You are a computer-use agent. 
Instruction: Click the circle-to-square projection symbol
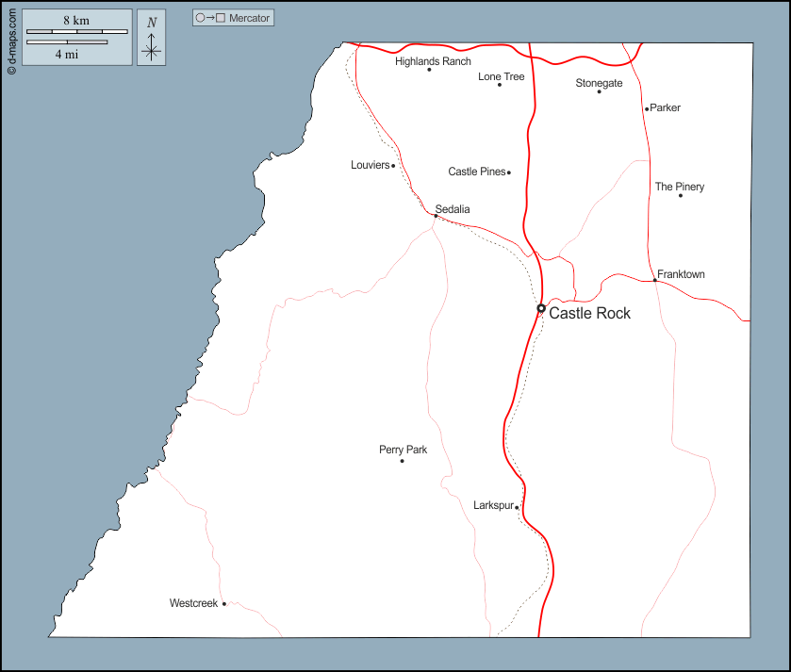[210, 18]
